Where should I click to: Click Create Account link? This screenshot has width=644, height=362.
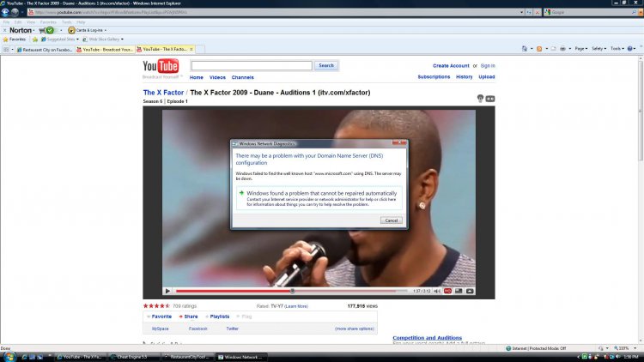(451, 66)
